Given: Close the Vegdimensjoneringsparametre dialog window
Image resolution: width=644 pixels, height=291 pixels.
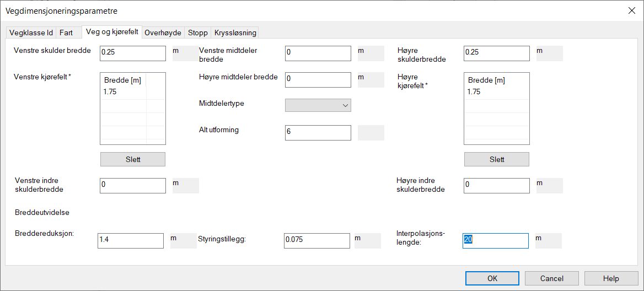Looking at the screenshot, I should pyautogui.click(x=631, y=10).
